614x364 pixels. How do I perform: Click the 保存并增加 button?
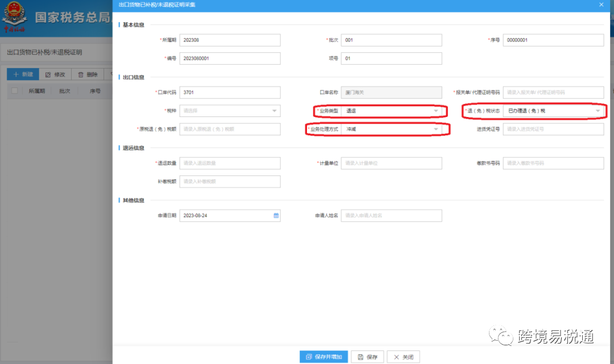coord(324,357)
